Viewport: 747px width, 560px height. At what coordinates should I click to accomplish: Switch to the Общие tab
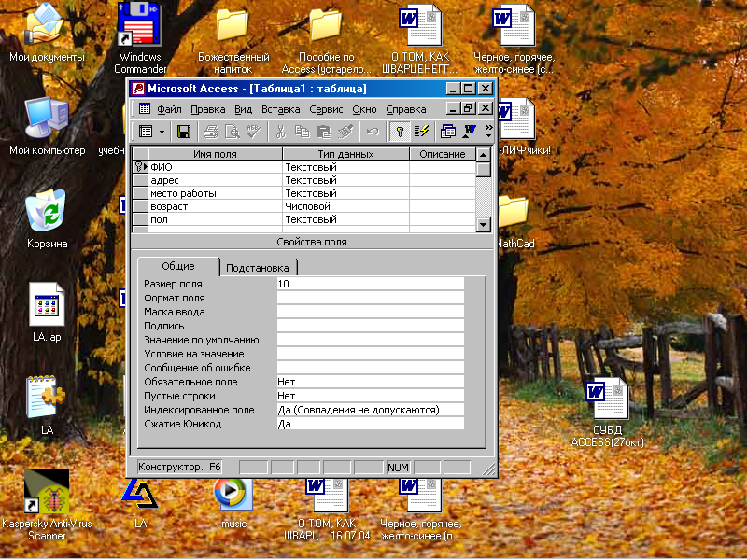coord(178,266)
